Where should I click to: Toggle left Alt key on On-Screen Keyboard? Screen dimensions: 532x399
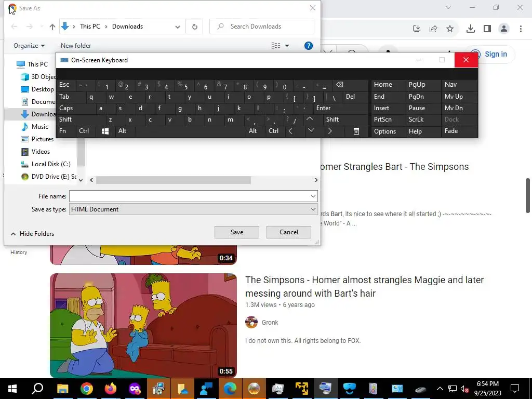pos(125,131)
